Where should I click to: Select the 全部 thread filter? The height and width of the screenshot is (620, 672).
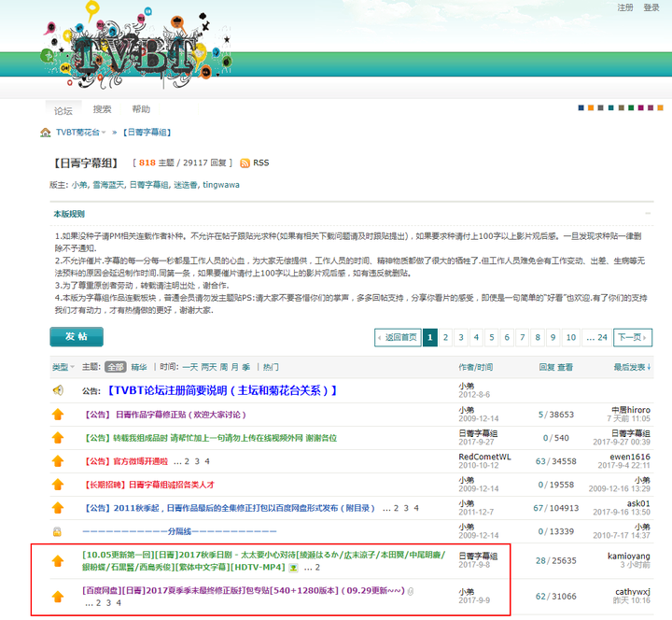[x=115, y=367]
